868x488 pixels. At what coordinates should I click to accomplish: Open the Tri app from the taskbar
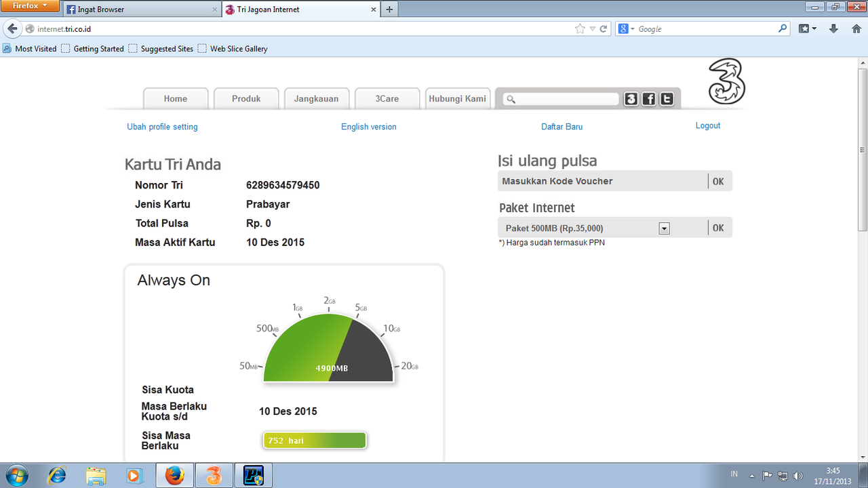(213, 475)
